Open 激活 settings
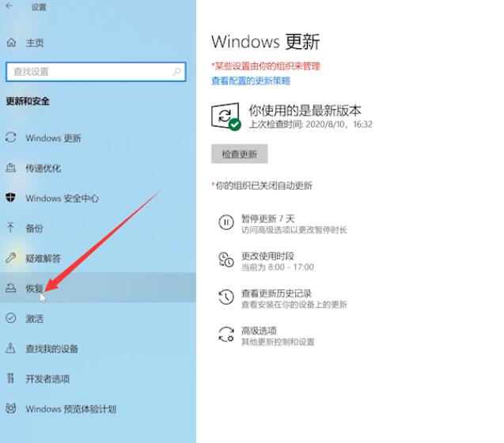This screenshot has width=504, height=443. click(x=34, y=319)
